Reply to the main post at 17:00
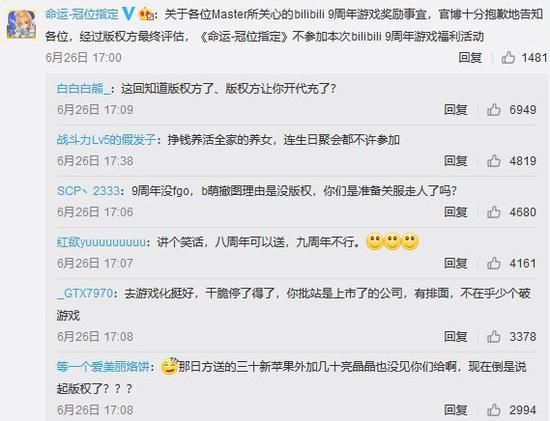 pos(470,58)
